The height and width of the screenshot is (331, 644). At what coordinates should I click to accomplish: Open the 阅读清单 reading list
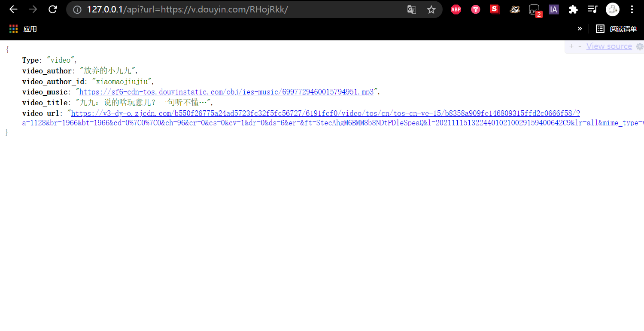[617, 29]
